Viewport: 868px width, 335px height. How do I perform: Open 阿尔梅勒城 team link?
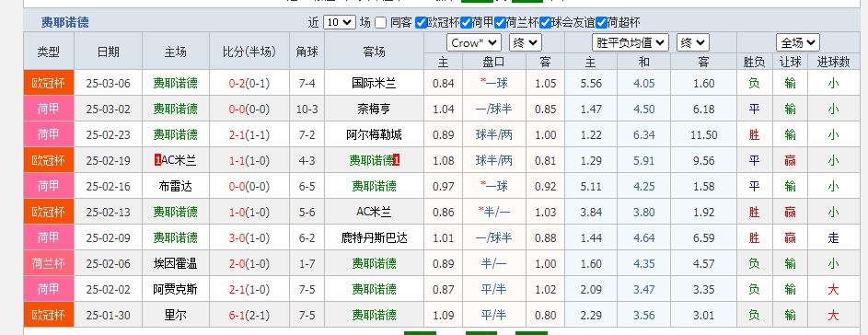tap(375, 134)
